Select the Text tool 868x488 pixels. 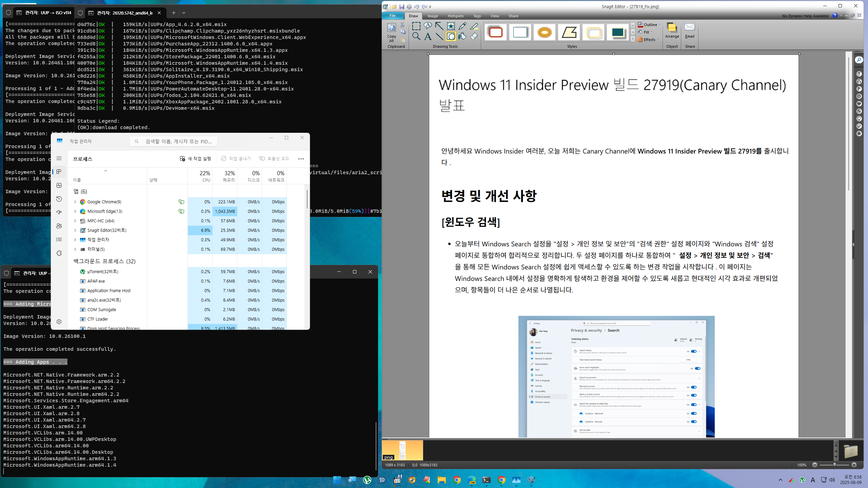click(428, 36)
